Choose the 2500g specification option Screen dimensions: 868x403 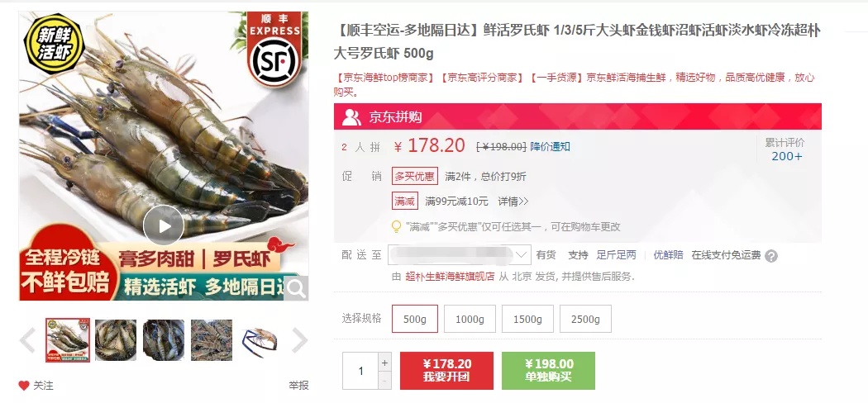coord(585,319)
